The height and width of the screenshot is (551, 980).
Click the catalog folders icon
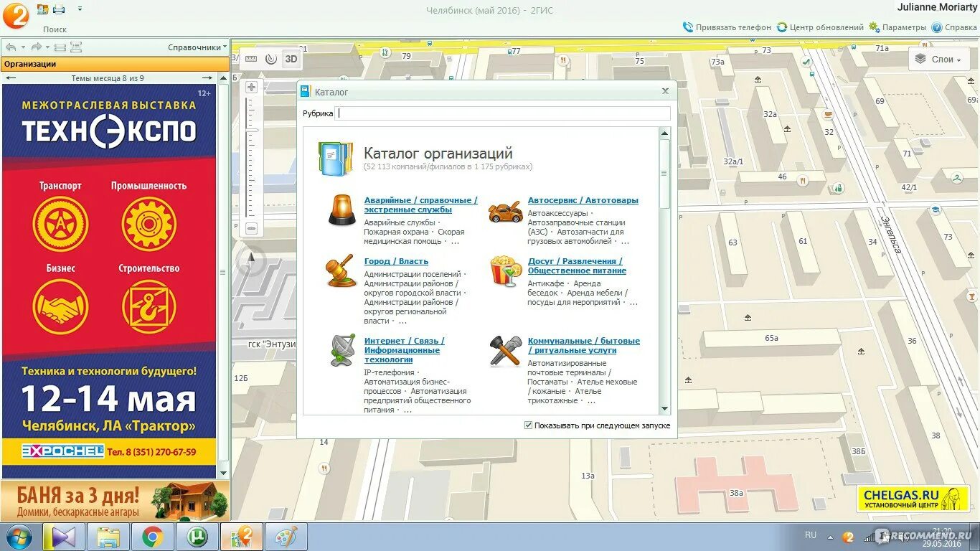pos(336,159)
